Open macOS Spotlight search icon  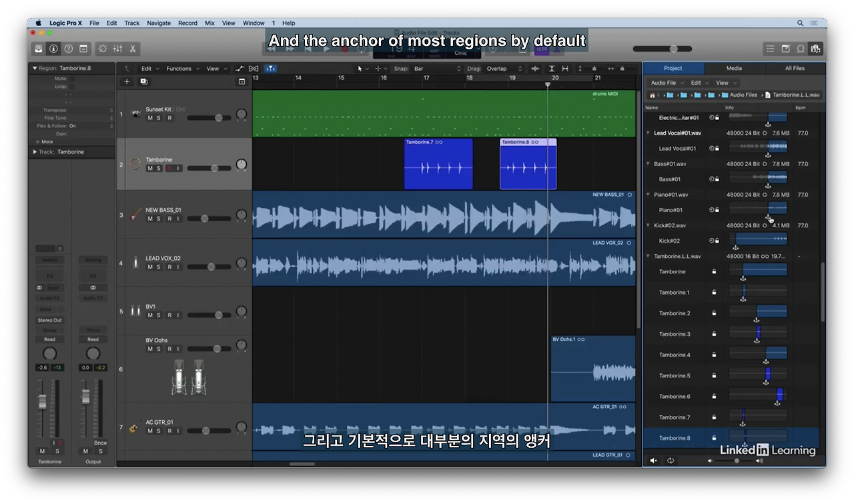pyautogui.click(x=801, y=23)
